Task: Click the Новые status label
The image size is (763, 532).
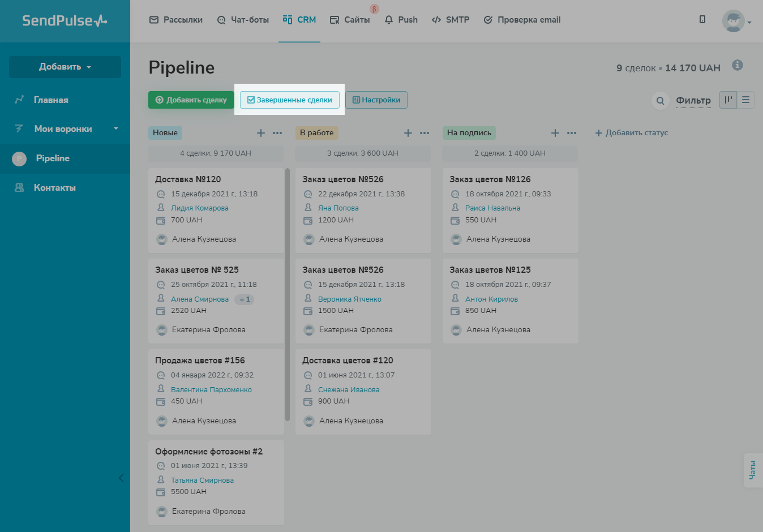Action: pos(165,133)
